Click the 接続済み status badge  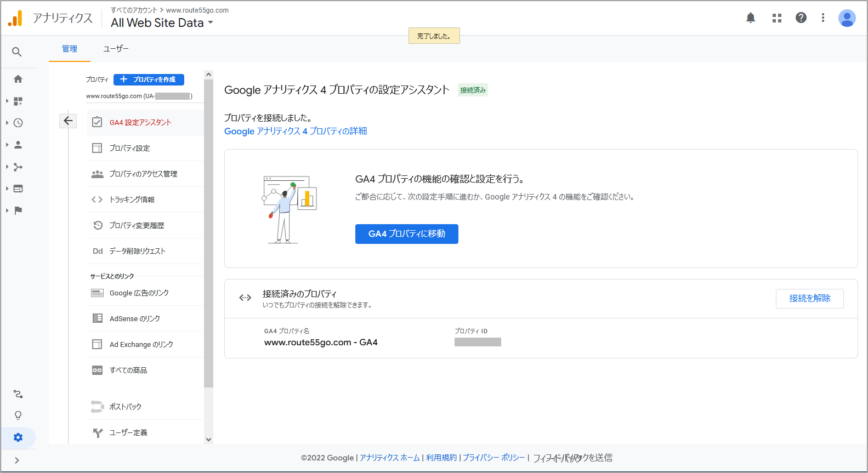tap(473, 90)
